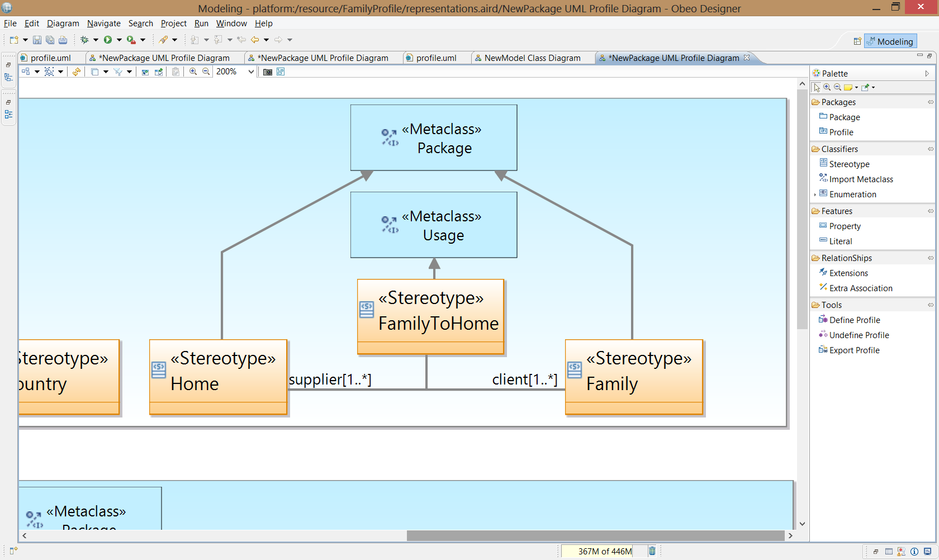
Task: Collapse the Classifiers palette group
Action: (x=930, y=149)
